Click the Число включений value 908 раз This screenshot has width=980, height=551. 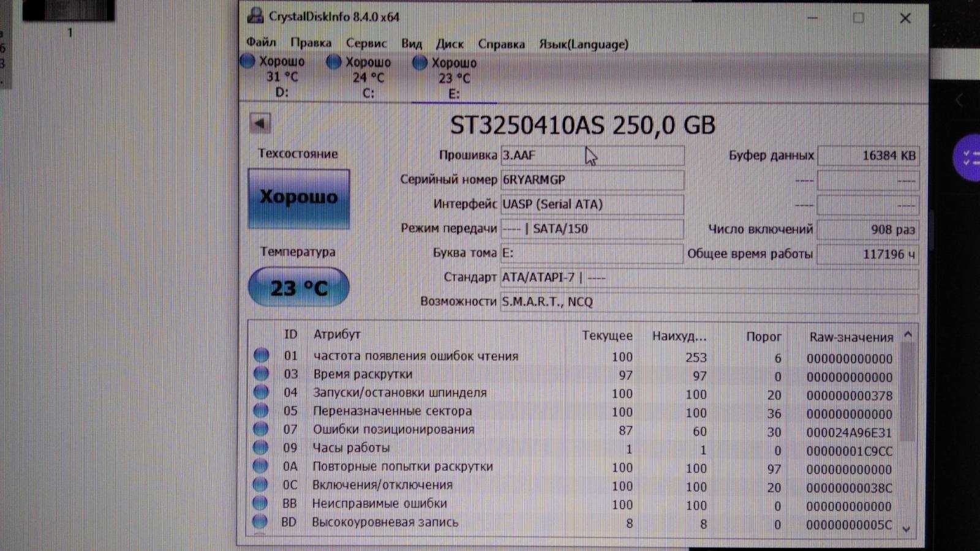[x=869, y=230]
